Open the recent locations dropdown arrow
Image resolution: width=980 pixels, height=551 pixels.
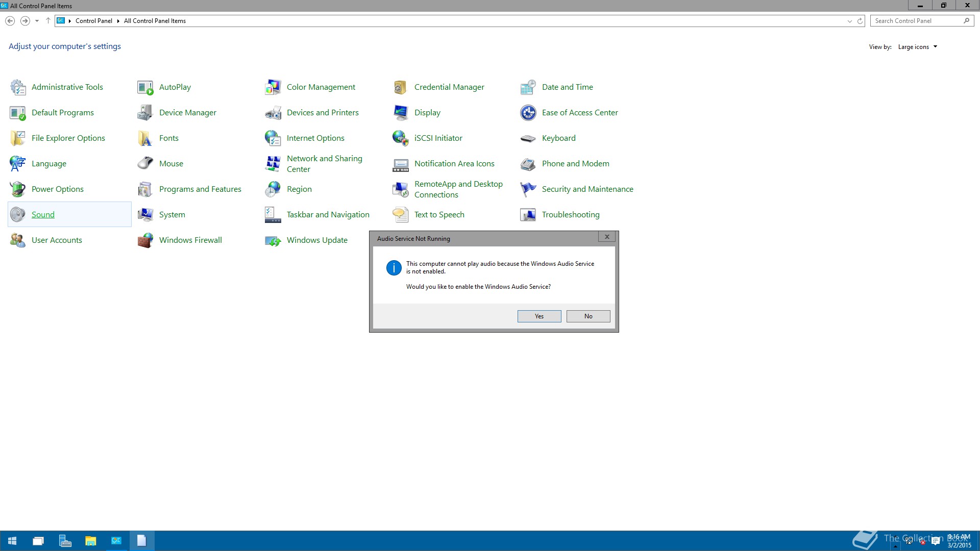(37, 21)
